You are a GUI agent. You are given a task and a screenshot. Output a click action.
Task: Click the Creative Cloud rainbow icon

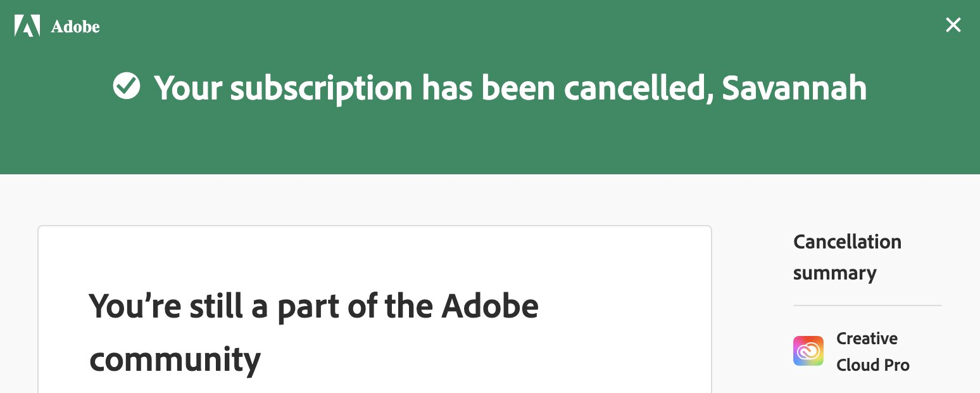click(808, 351)
